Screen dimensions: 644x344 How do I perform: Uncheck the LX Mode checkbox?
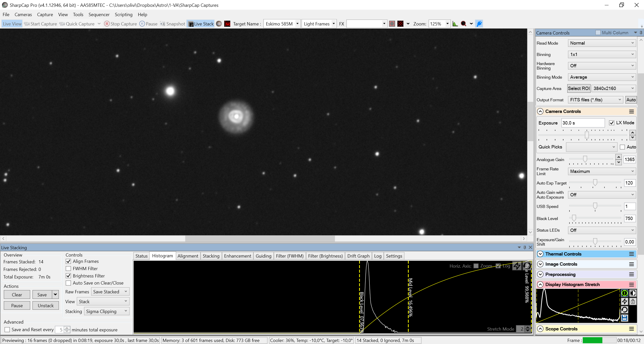tap(612, 123)
